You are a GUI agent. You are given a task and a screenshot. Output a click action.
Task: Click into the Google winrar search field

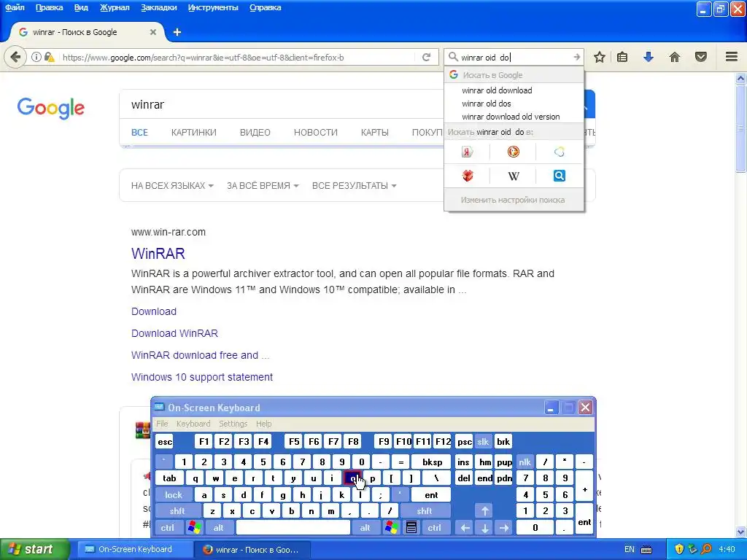point(281,105)
